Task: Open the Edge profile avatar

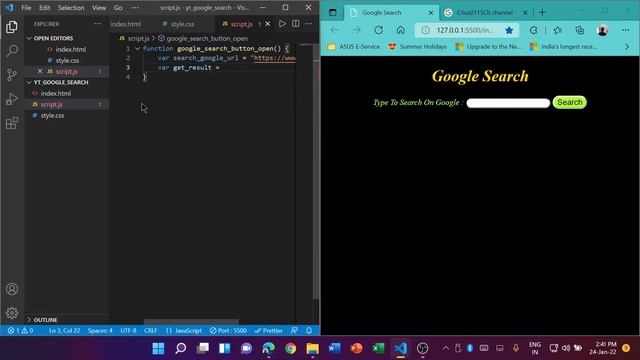Action: click(x=602, y=30)
